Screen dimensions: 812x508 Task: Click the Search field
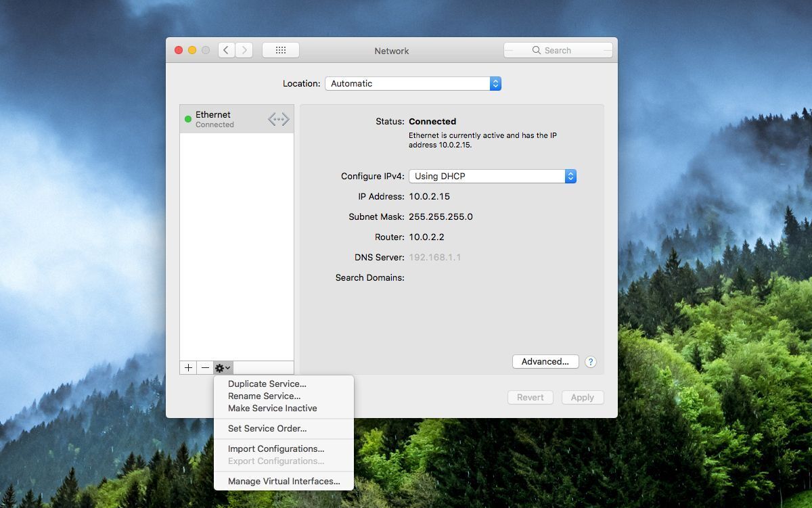[558, 50]
